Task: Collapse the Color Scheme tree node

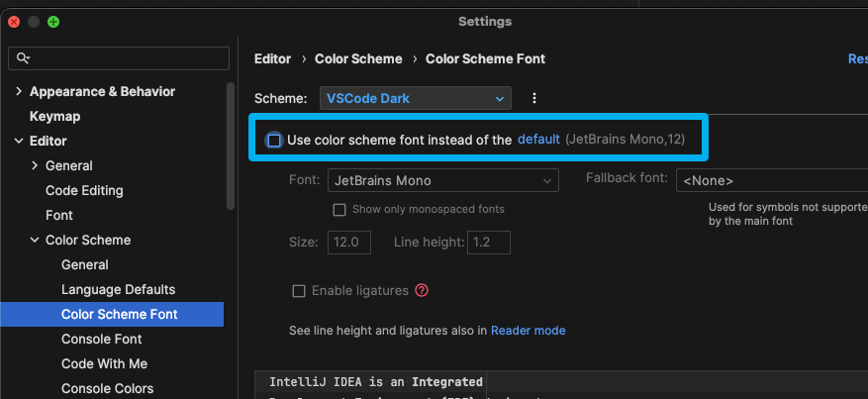Action: 35,240
